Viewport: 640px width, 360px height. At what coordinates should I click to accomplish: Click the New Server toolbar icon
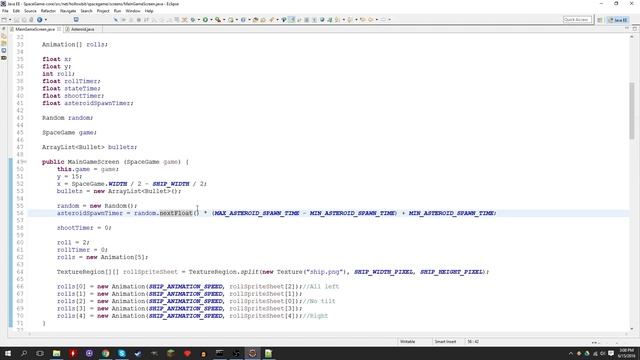pos(231,20)
